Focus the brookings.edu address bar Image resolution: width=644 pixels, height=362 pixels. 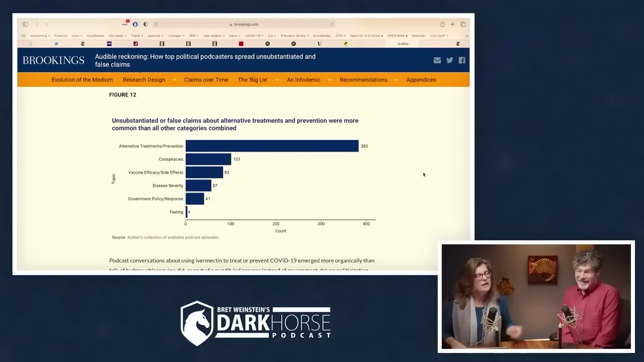pos(244,24)
